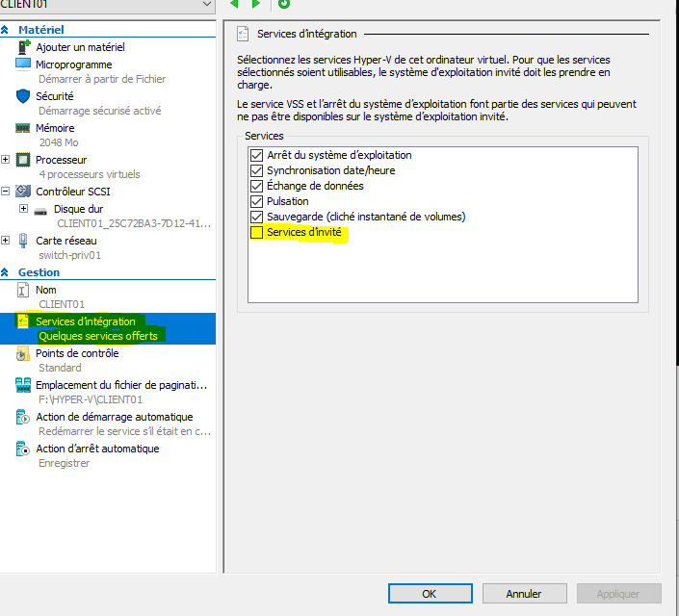Open Mémoire settings via its icon

[23, 128]
